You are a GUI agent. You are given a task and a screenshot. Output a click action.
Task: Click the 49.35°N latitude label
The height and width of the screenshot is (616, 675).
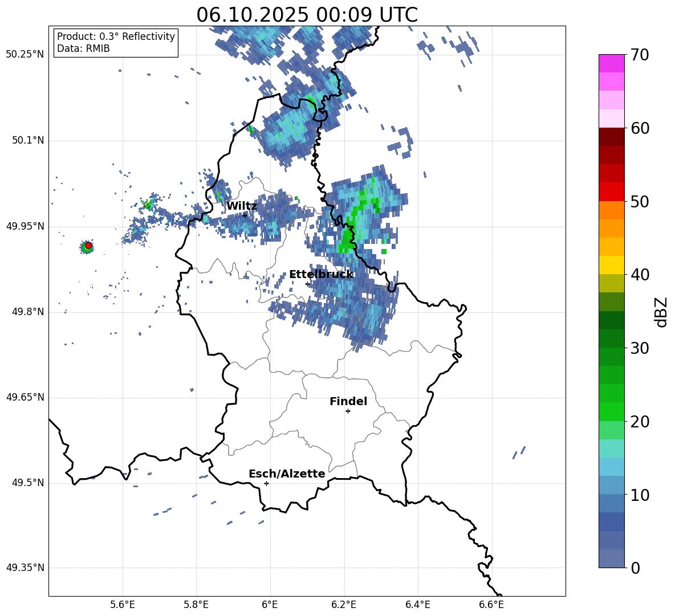tap(25, 568)
